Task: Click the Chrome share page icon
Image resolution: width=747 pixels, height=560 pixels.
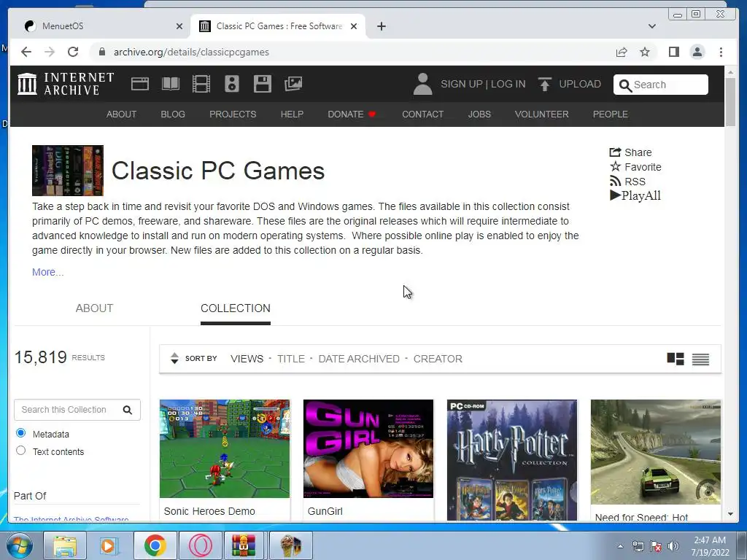Action: [x=622, y=52]
